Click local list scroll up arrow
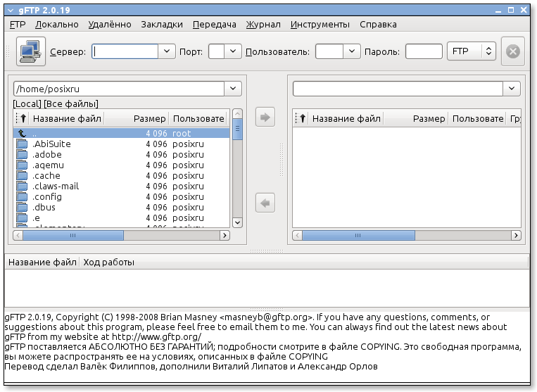 pos(237,113)
